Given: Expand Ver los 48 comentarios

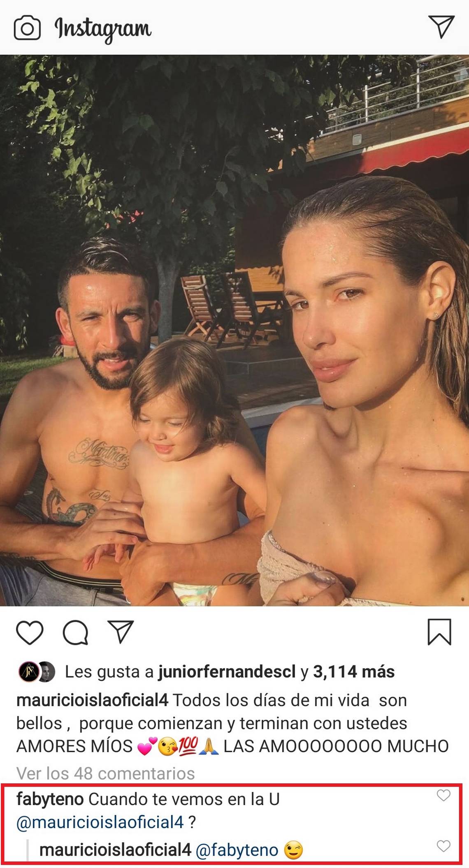Looking at the screenshot, I should pos(106,774).
